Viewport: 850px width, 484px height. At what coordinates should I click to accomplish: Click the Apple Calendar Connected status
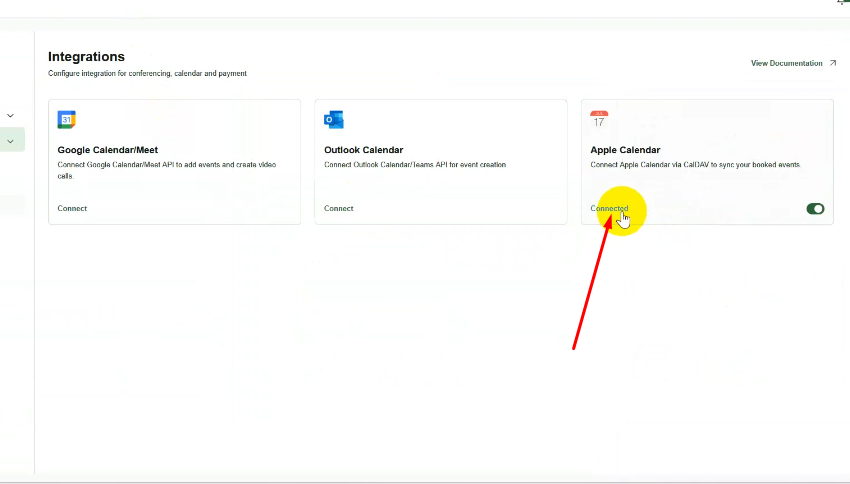click(x=609, y=209)
